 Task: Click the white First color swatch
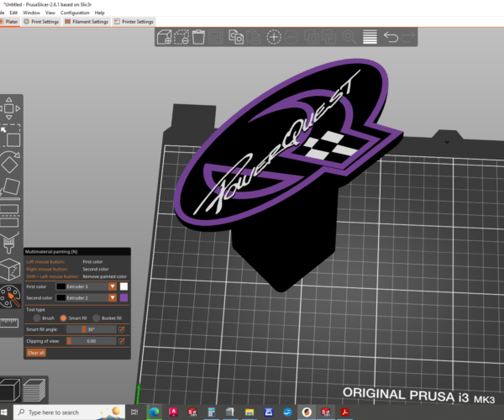click(x=123, y=286)
